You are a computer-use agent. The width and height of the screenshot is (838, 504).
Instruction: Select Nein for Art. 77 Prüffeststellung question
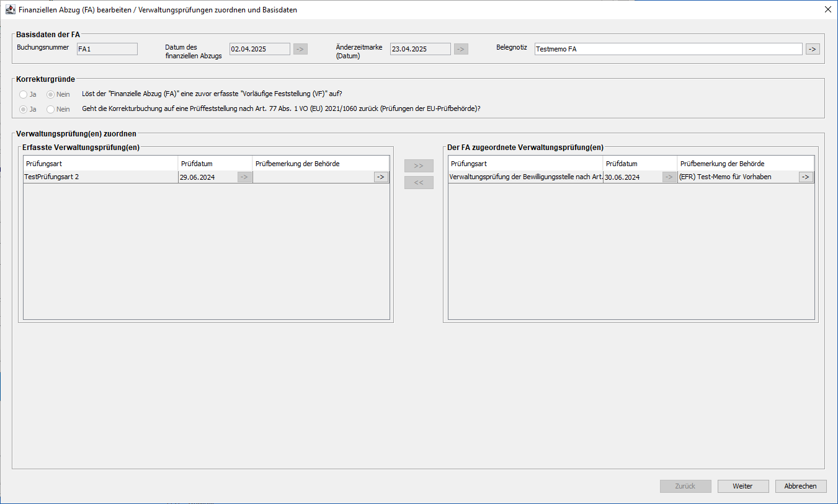51,110
